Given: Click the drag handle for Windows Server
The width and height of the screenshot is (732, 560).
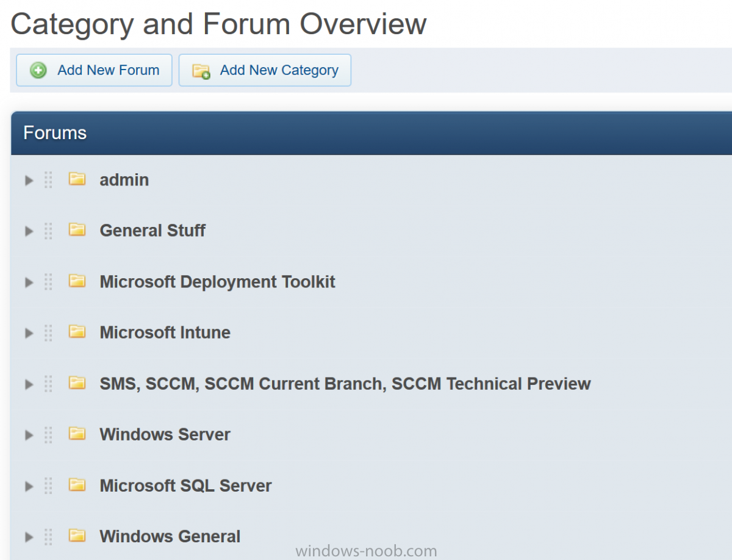Looking at the screenshot, I should click(49, 434).
